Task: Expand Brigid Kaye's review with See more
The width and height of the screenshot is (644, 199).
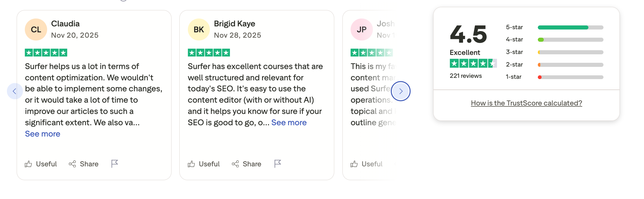Action: [x=289, y=122]
